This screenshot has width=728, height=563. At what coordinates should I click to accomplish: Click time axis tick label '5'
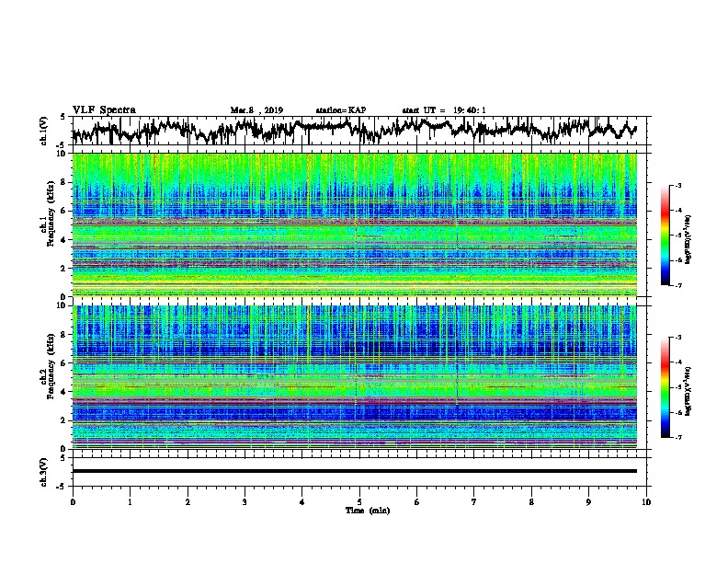point(359,502)
